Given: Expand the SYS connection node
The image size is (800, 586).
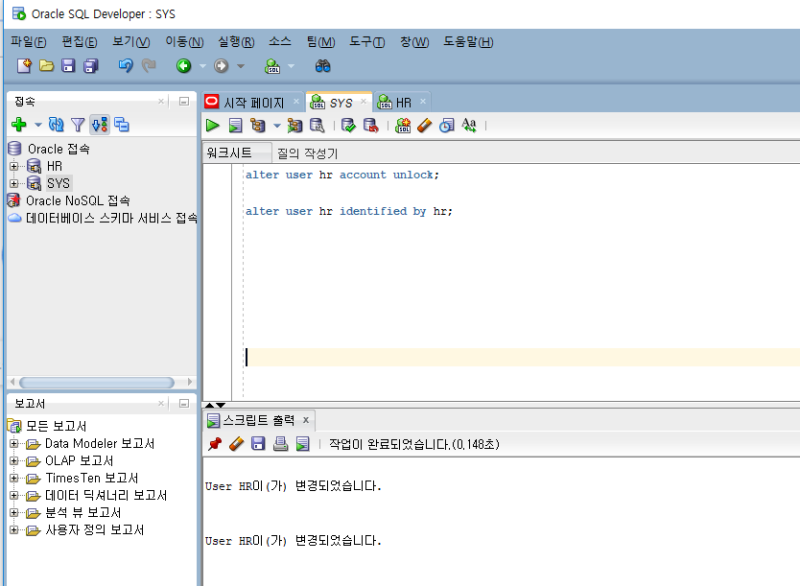Looking at the screenshot, I should 14,183.
